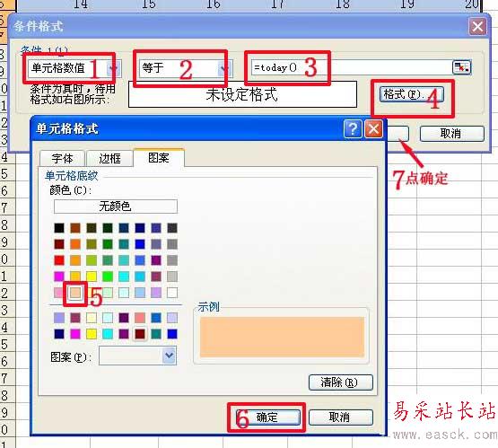Choose the 无颜色 option
498x448 pixels.
115,206
